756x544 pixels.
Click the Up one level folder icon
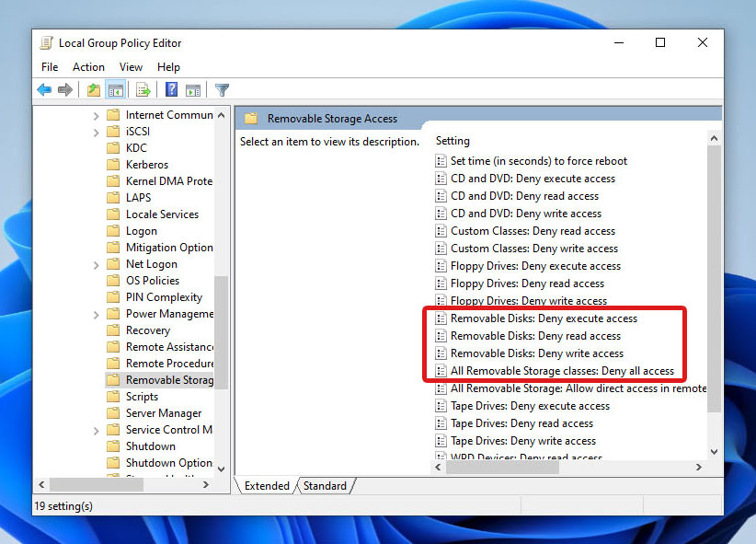93,89
